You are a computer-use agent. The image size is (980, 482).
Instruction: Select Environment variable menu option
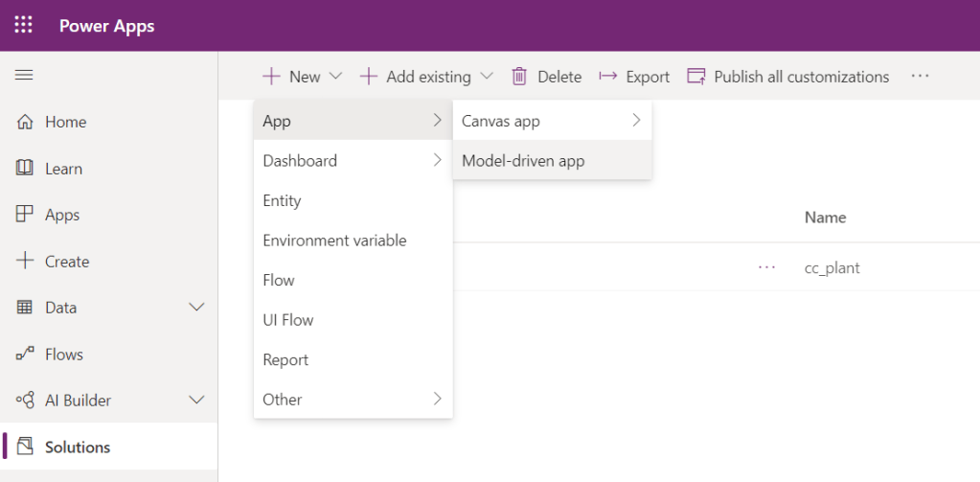coord(334,241)
